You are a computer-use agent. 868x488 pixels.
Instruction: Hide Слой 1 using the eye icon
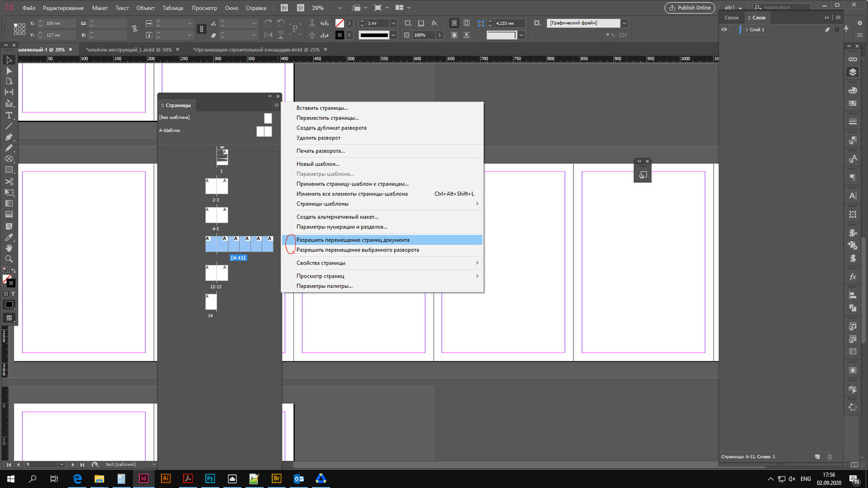724,29
